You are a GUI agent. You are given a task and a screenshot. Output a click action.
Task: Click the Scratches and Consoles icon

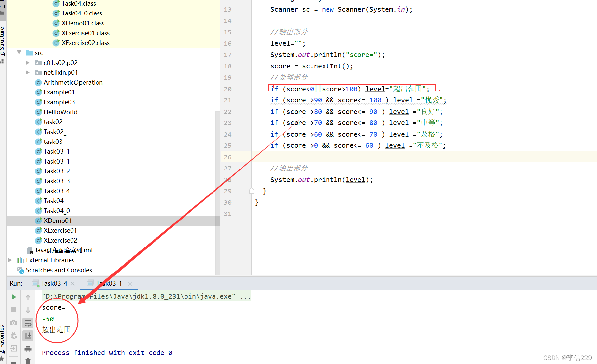pyautogui.click(x=20, y=270)
